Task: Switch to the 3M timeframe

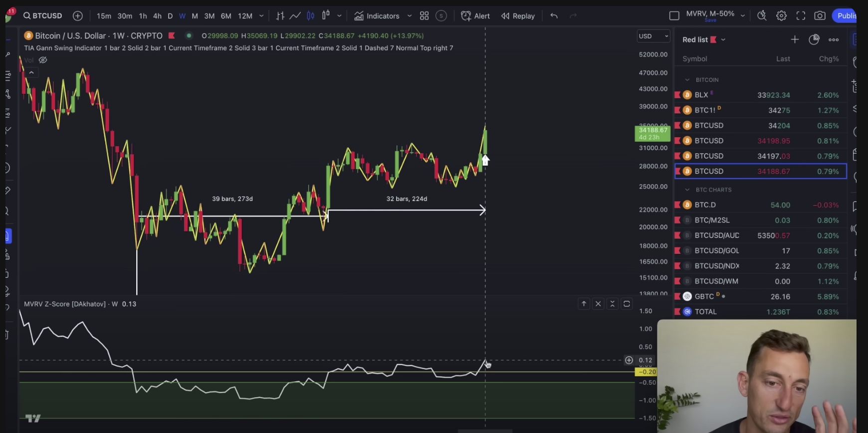Action: (x=210, y=16)
